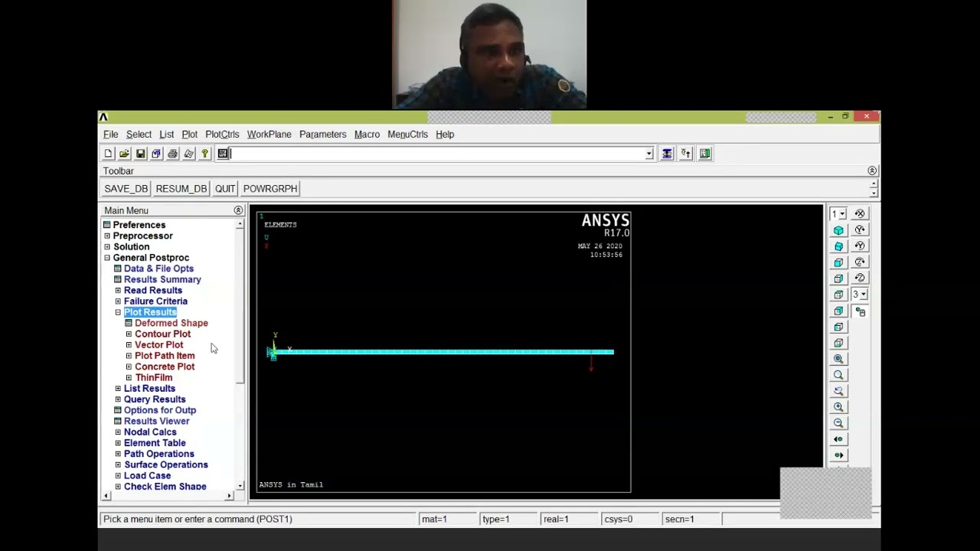The height and width of the screenshot is (551, 980).
Task: Select the Oblique View cube icon
Action: pos(838,246)
